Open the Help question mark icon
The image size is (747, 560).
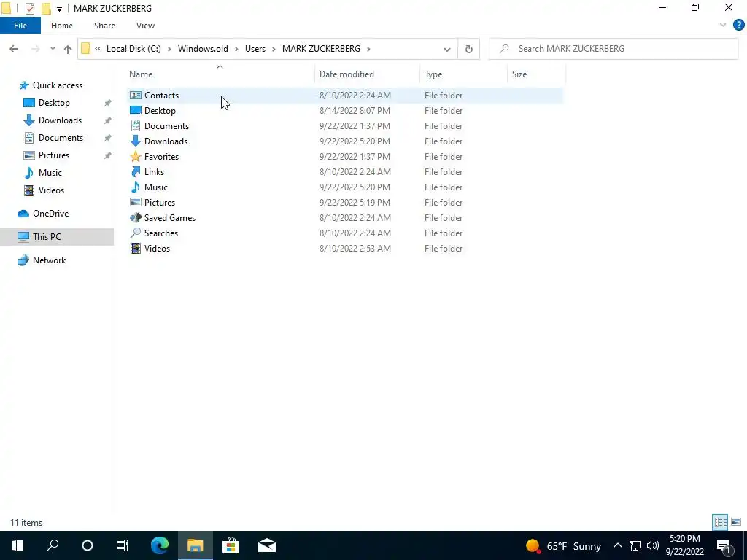pos(738,26)
